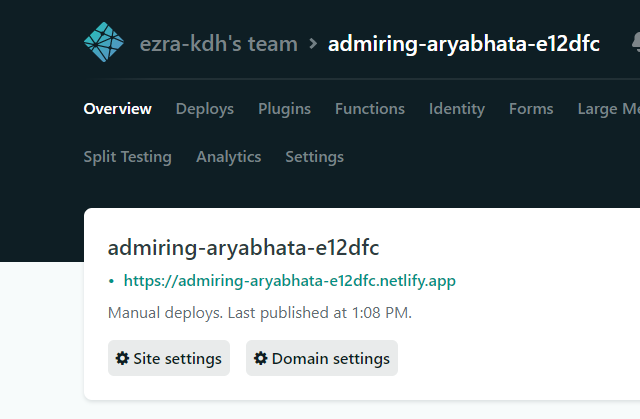Click the admiring-aryabhata-e12dfc card heading
The width and height of the screenshot is (640, 419).
[x=244, y=248]
